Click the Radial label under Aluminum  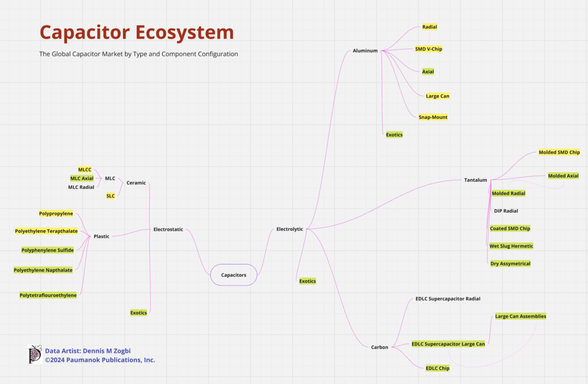pos(429,27)
